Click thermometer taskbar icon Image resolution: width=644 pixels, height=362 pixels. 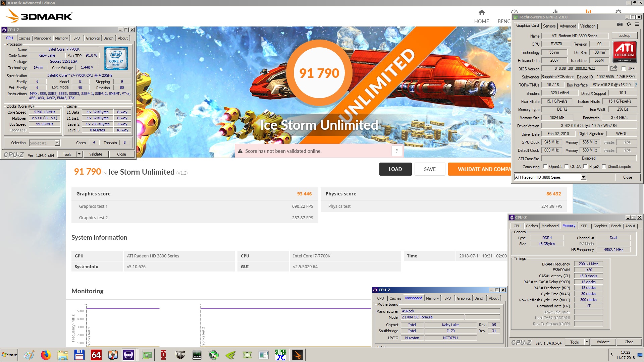point(113,355)
